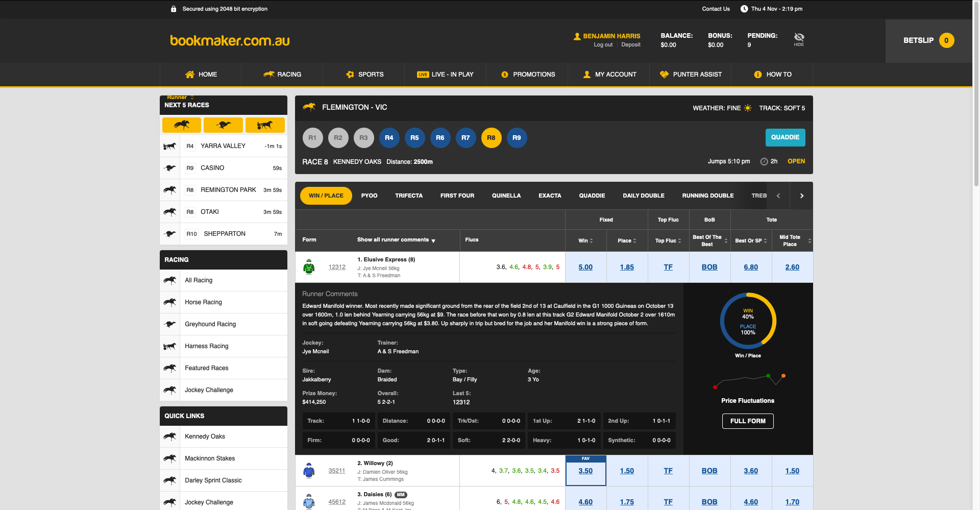Open Mackinnon Stakes quick link
Image resolution: width=980 pixels, height=510 pixels.
click(x=224, y=458)
